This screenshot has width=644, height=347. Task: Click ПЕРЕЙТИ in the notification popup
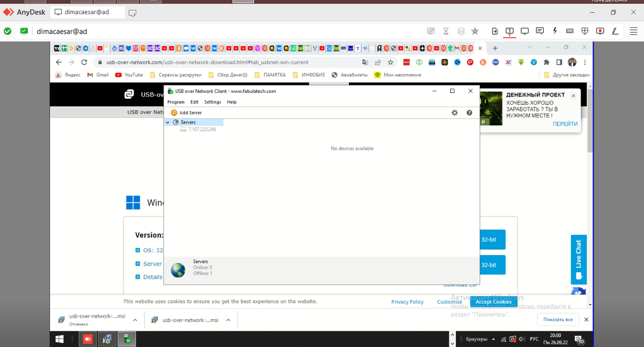point(565,124)
